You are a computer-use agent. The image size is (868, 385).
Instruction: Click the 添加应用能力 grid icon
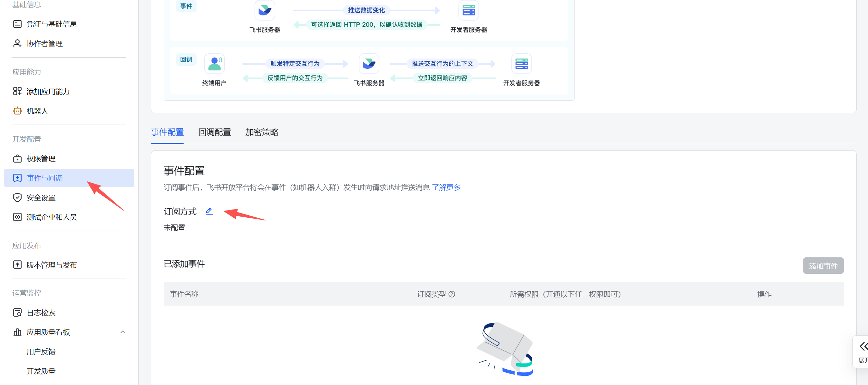click(x=17, y=91)
